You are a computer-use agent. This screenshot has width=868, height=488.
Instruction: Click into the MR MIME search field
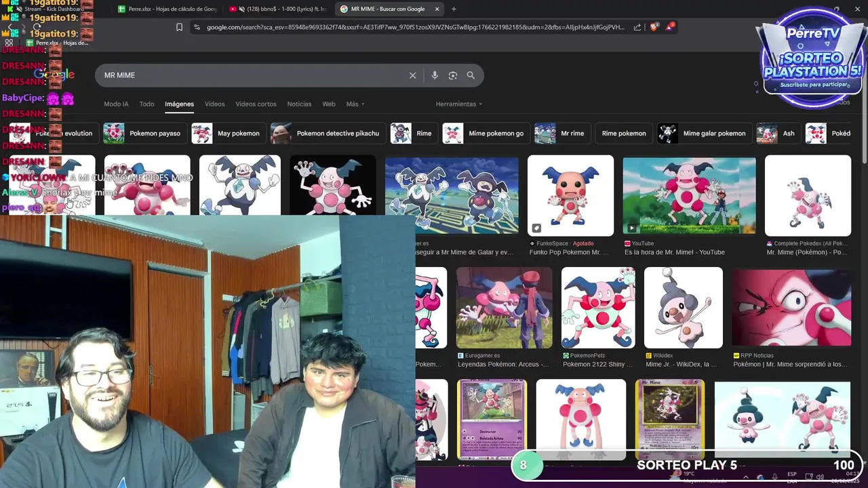pyautogui.click(x=254, y=75)
